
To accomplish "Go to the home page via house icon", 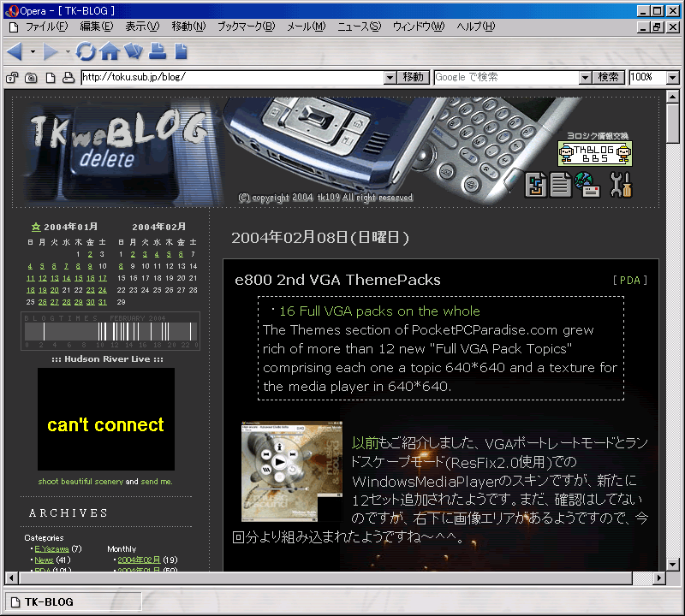I will (x=110, y=51).
